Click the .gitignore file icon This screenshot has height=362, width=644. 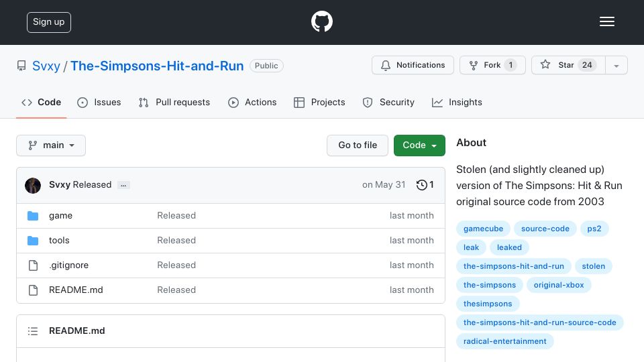point(33,265)
